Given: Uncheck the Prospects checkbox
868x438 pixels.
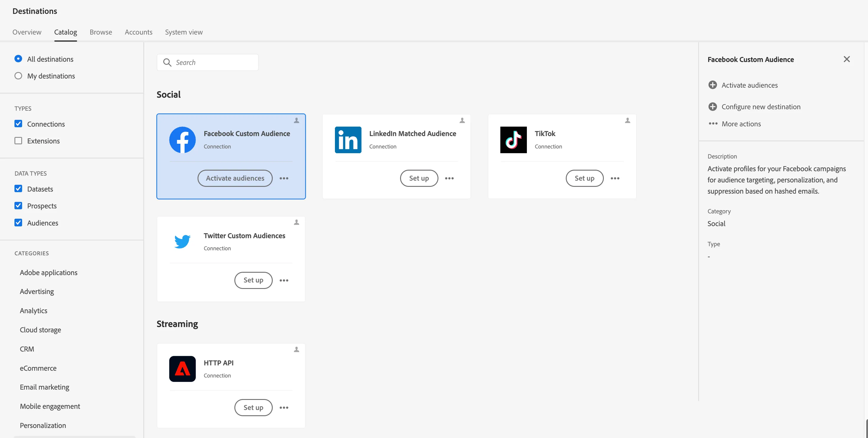Looking at the screenshot, I should pyautogui.click(x=18, y=205).
